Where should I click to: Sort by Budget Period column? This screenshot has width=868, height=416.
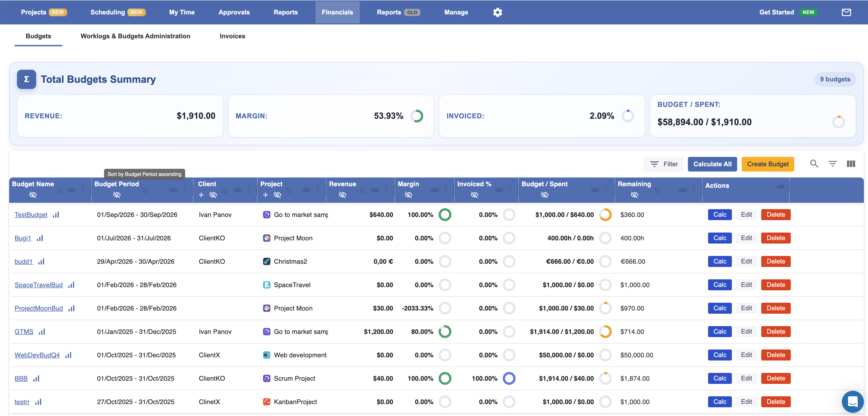coord(145,191)
